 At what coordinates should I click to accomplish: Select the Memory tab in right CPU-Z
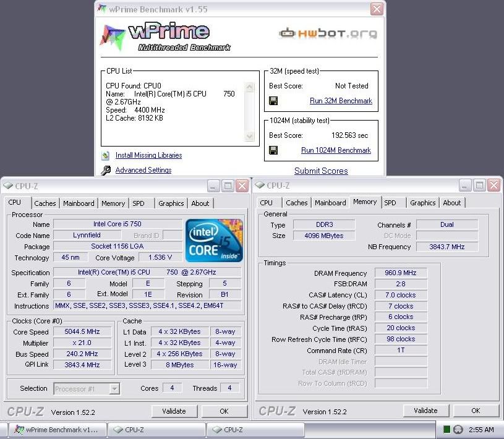click(x=365, y=202)
